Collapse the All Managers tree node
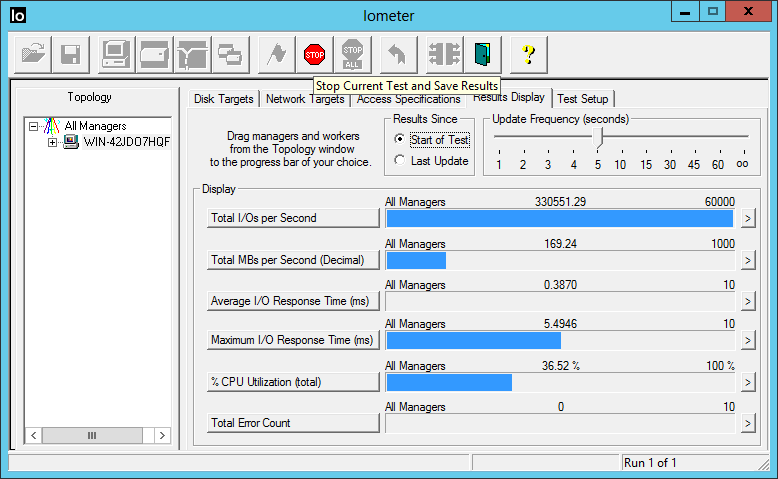778x479 pixels. (33, 126)
